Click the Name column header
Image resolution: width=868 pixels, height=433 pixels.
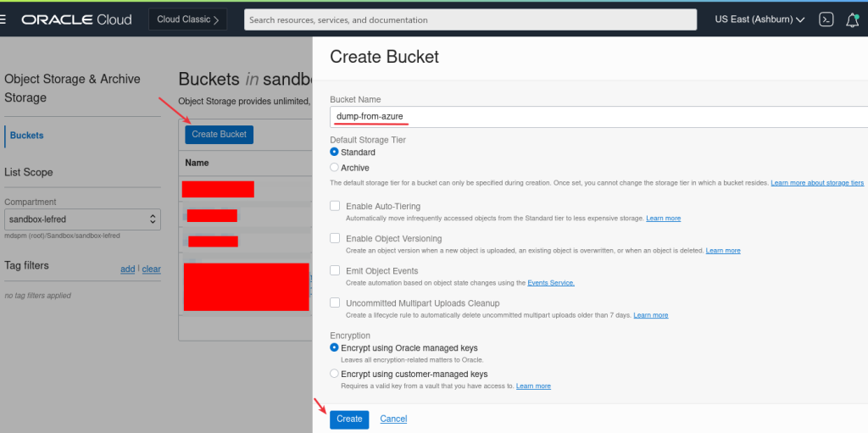197,163
